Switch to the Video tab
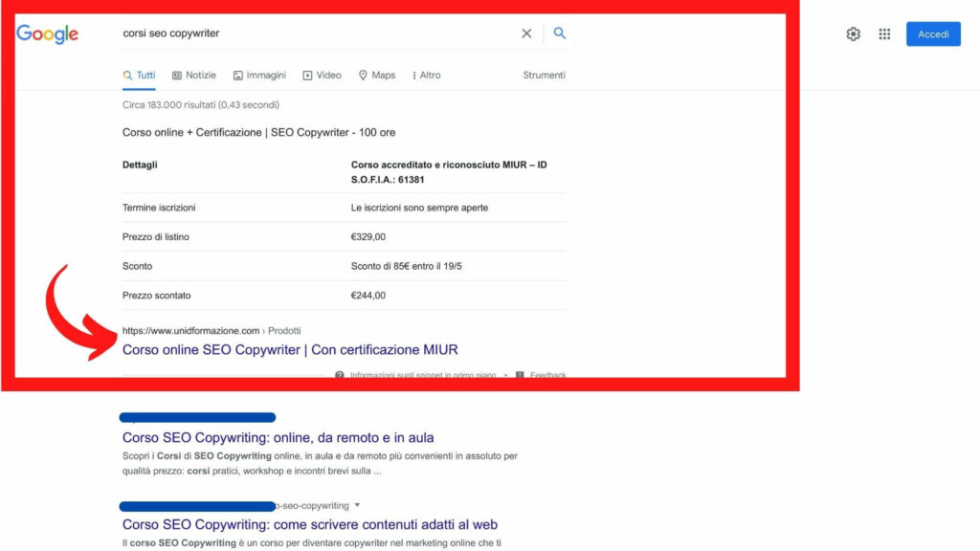This screenshot has height=551, width=980. (x=322, y=75)
